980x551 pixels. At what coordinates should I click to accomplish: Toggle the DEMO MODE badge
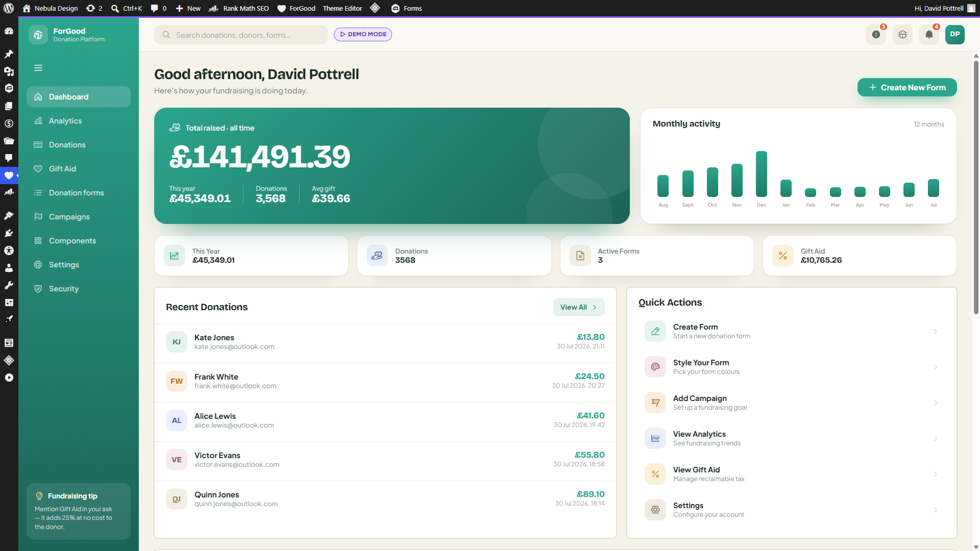(x=363, y=34)
